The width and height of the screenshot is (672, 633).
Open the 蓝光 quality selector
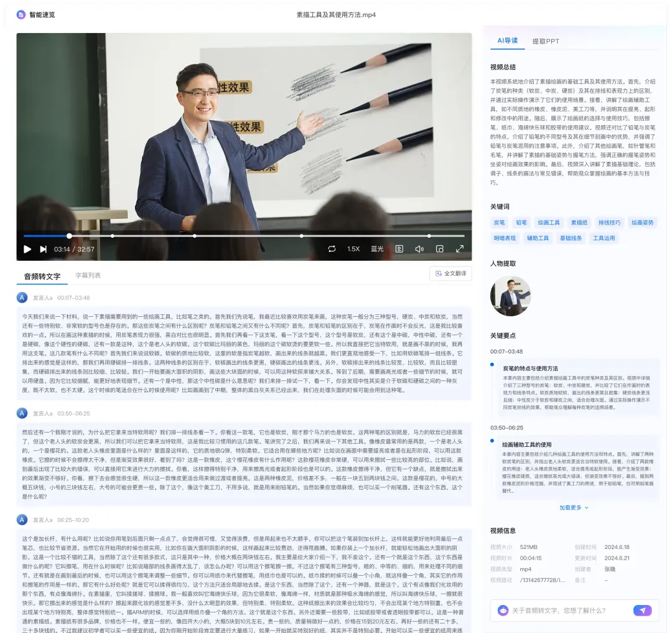point(377,249)
